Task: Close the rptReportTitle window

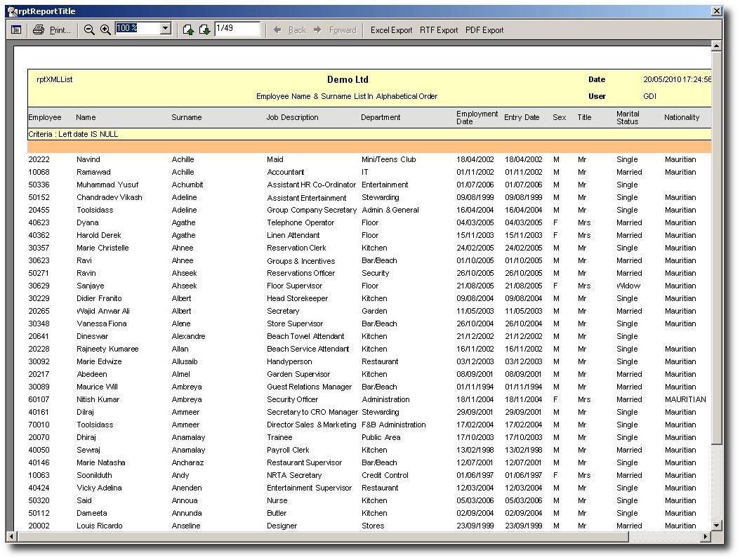Action: click(x=716, y=11)
